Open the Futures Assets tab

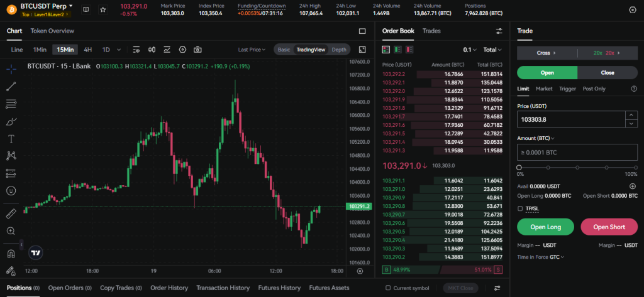[329, 288]
